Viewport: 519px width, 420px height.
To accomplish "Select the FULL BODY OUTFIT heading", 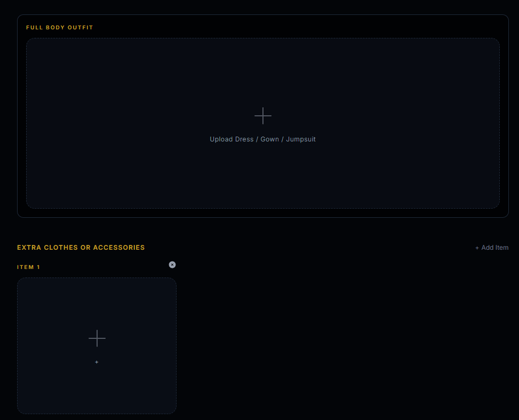I will point(60,27).
